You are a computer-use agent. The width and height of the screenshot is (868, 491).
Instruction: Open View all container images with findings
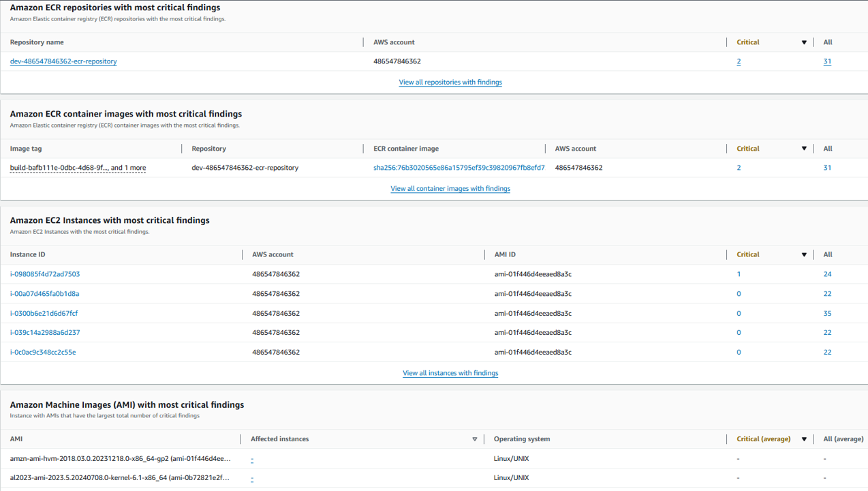pyautogui.click(x=450, y=188)
